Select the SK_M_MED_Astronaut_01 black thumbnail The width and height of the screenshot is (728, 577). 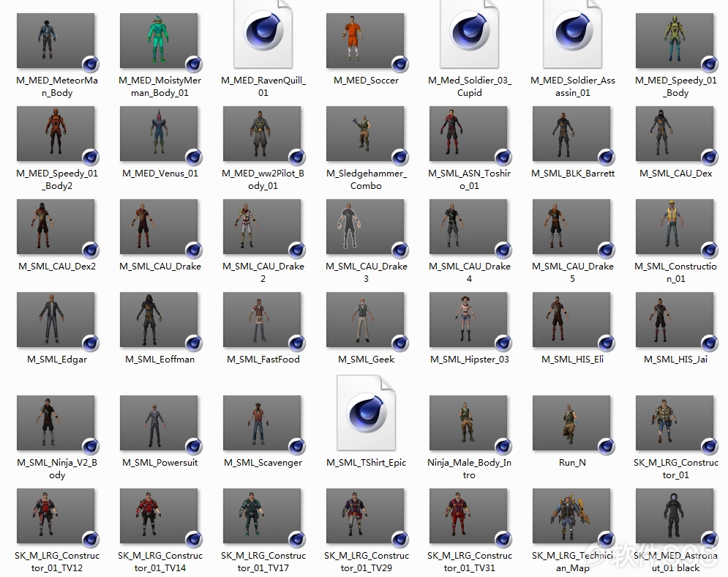coord(675,515)
